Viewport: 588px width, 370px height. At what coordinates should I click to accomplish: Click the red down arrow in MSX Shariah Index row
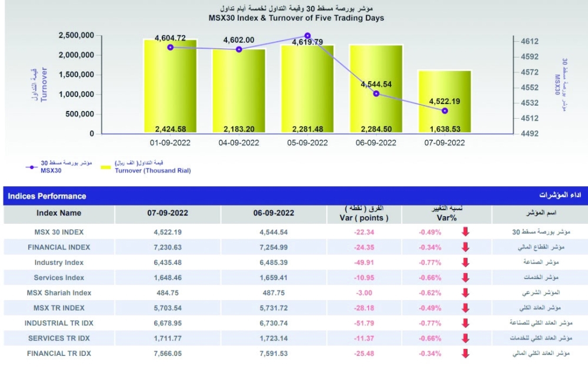coord(466,293)
